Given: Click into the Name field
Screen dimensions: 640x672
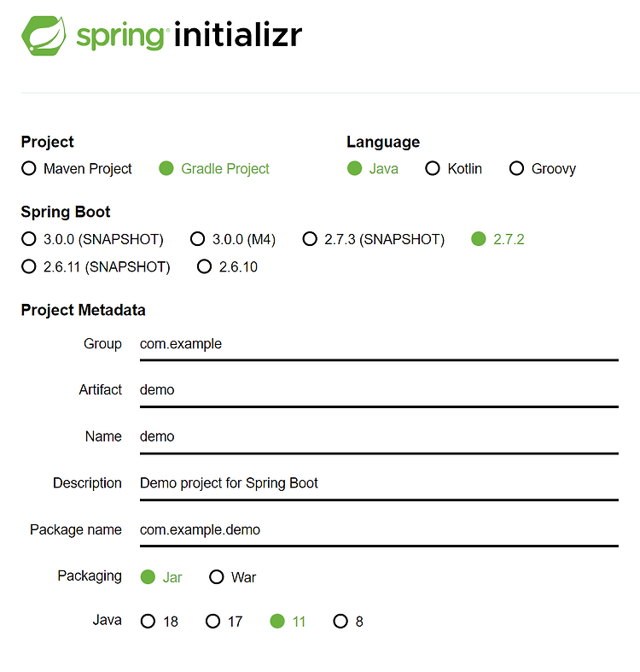Looking at the screenshot, I should point(379,437).
